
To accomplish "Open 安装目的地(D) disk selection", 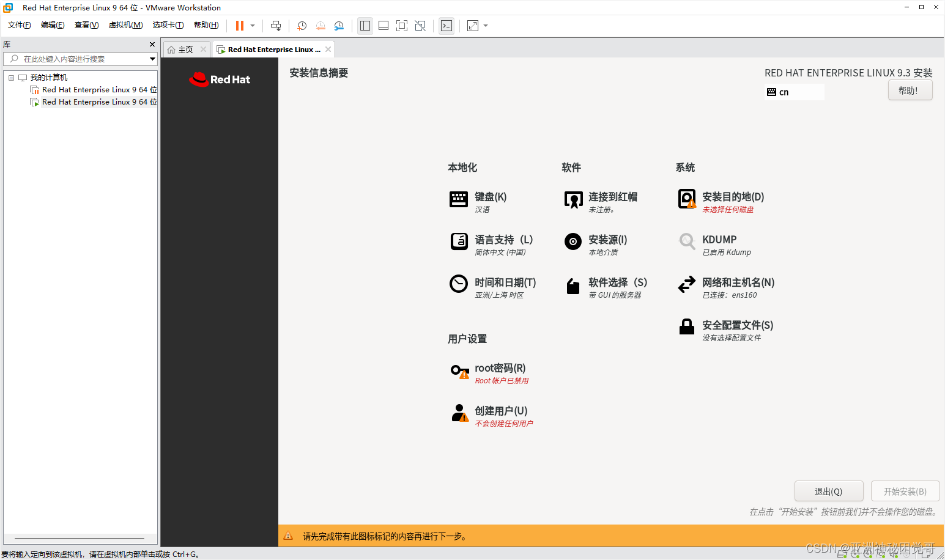I will tap(721, 202).
